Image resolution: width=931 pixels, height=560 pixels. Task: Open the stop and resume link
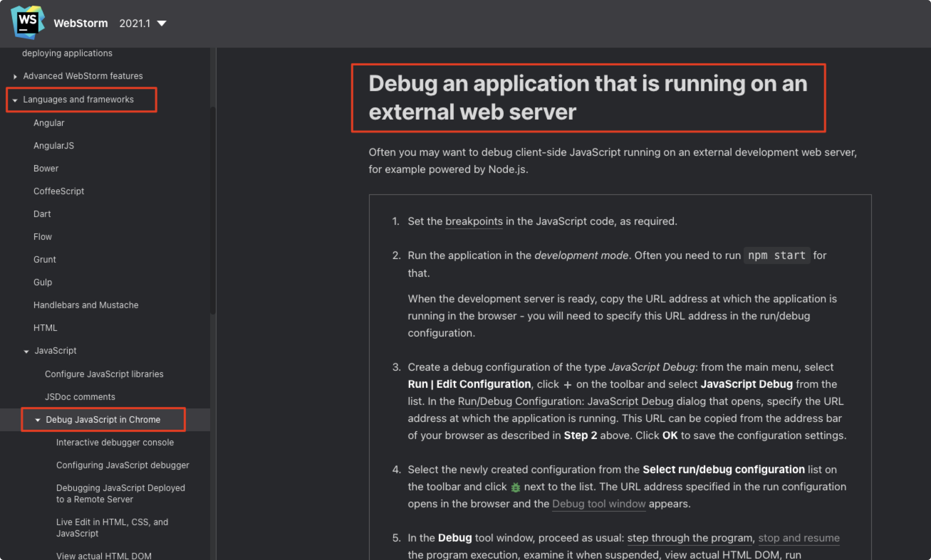[x=799, y=538]
